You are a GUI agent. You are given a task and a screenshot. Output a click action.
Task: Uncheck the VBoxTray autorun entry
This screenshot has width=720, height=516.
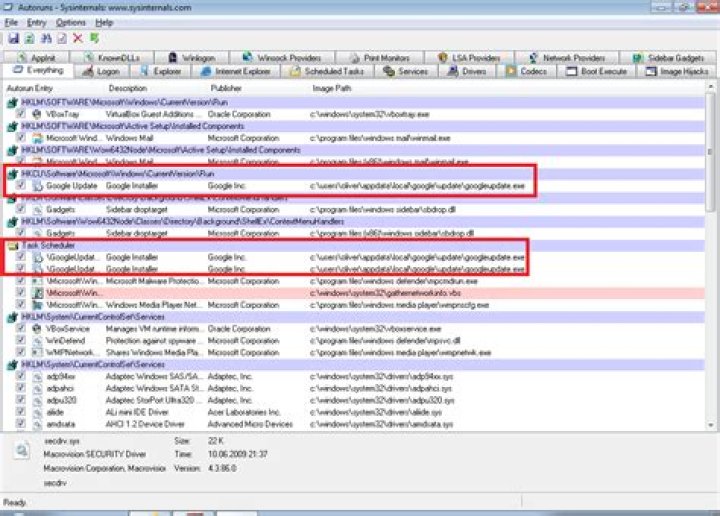[x=21, y=113]
